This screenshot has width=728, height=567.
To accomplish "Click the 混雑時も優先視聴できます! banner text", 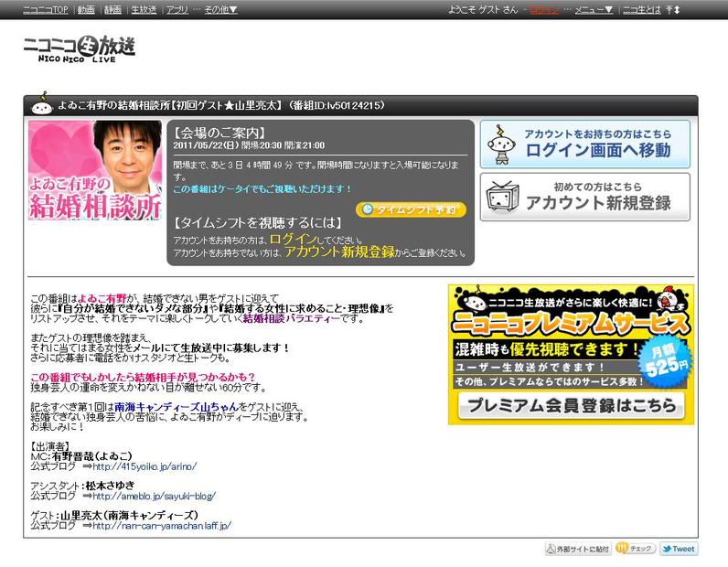I will click(547, 349).
